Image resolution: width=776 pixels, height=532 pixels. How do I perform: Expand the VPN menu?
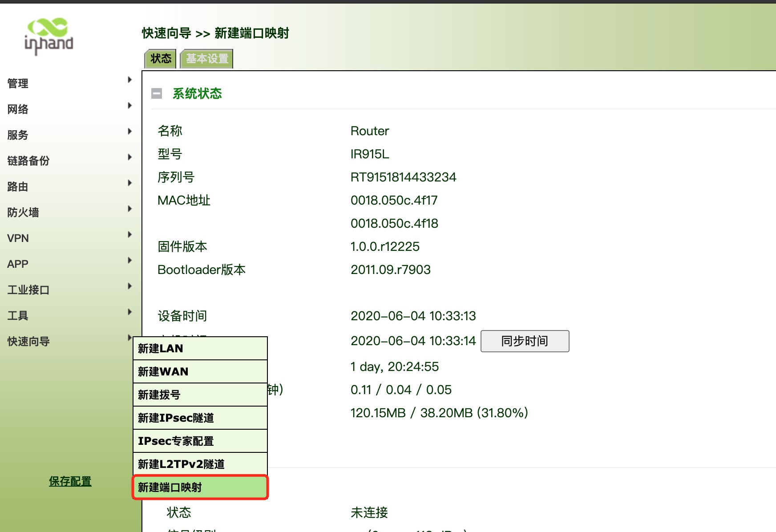(x=18, y=238)
